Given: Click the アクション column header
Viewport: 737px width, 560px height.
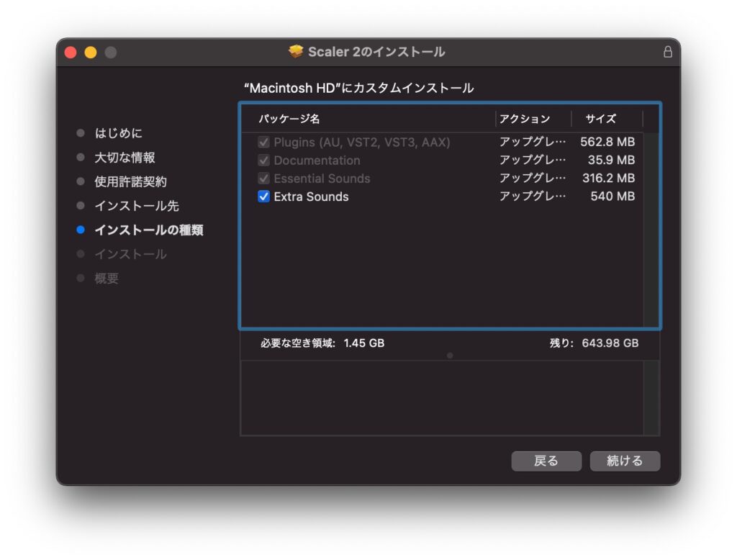Looking at the screenshot, I should pos(525,119).
